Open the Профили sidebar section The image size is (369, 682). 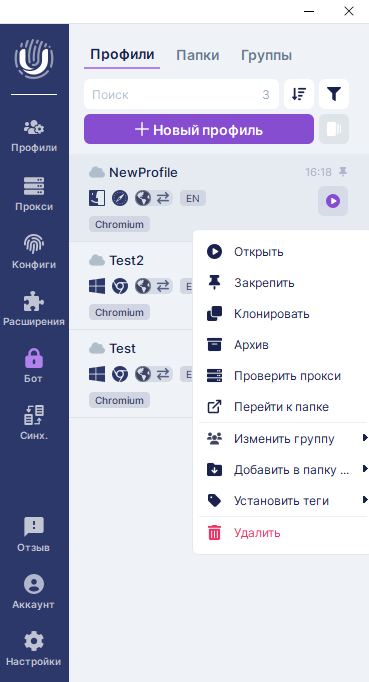pyautogui.click(x=34, y=137)
